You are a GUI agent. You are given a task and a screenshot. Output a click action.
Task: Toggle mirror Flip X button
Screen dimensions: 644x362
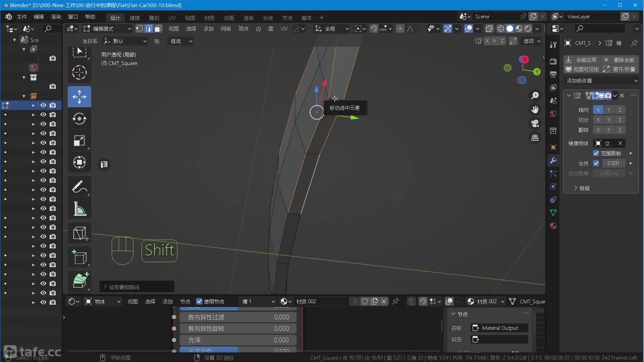598,130
